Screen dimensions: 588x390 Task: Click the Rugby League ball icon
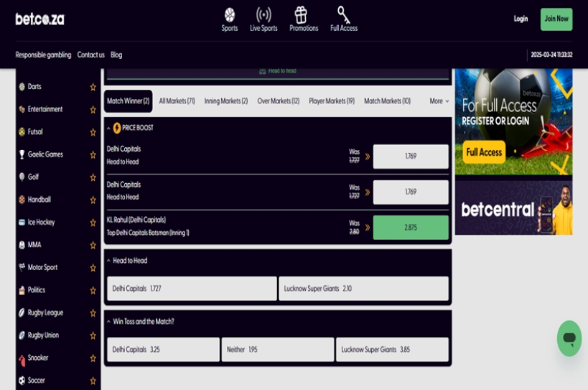(x=22, y=312)
